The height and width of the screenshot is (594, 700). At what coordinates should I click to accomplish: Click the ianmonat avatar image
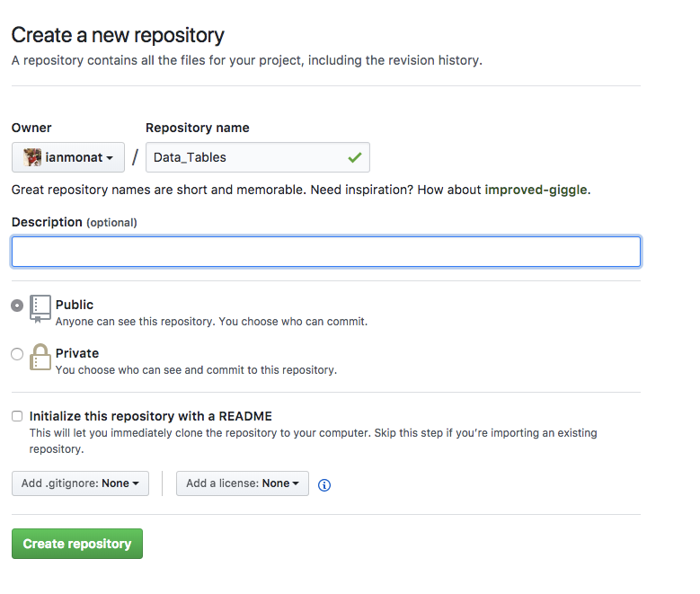pyautogui.click(x=32, y=157)
